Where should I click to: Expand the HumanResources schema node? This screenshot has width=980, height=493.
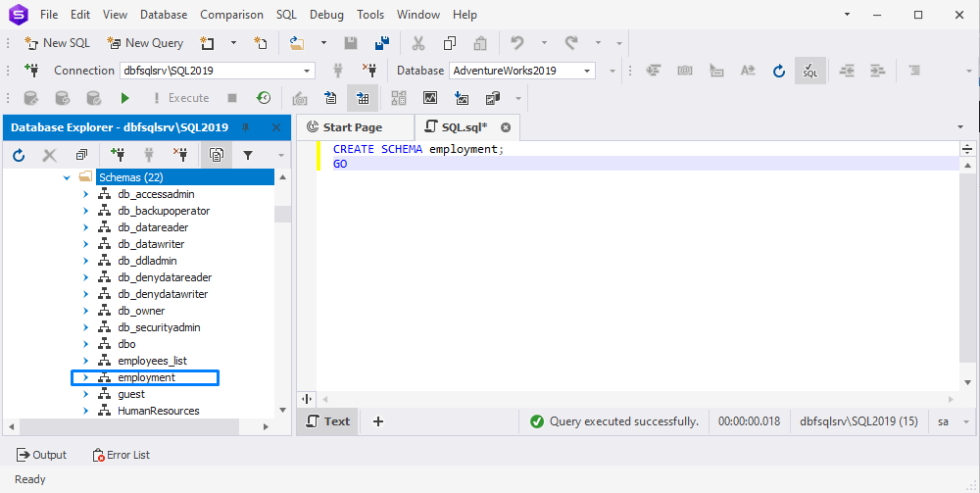click(x=86, y=411)
